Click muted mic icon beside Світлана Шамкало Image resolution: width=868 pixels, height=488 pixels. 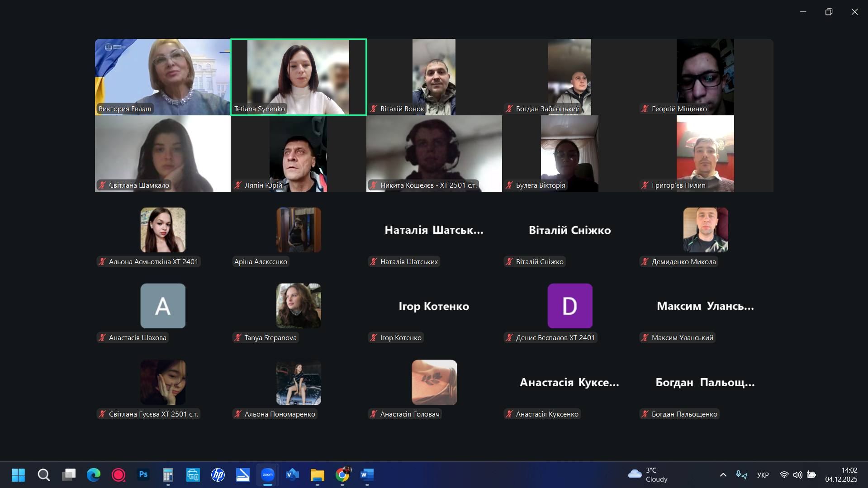coord(102,185)
